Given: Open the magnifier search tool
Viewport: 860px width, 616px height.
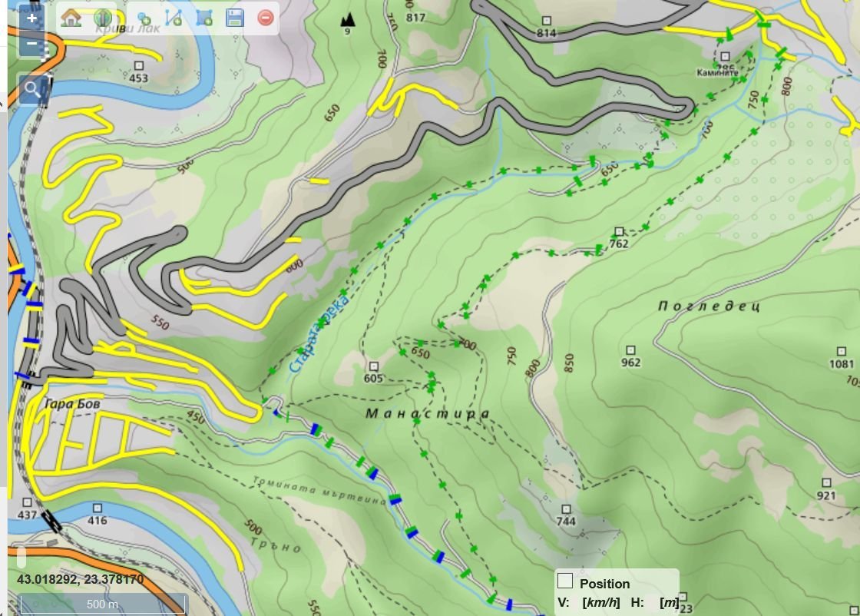Looking at the screenshot, I should click(31, 90).
